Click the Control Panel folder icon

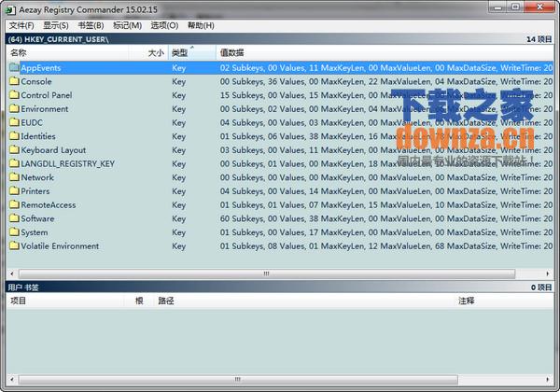pos(14,95)
